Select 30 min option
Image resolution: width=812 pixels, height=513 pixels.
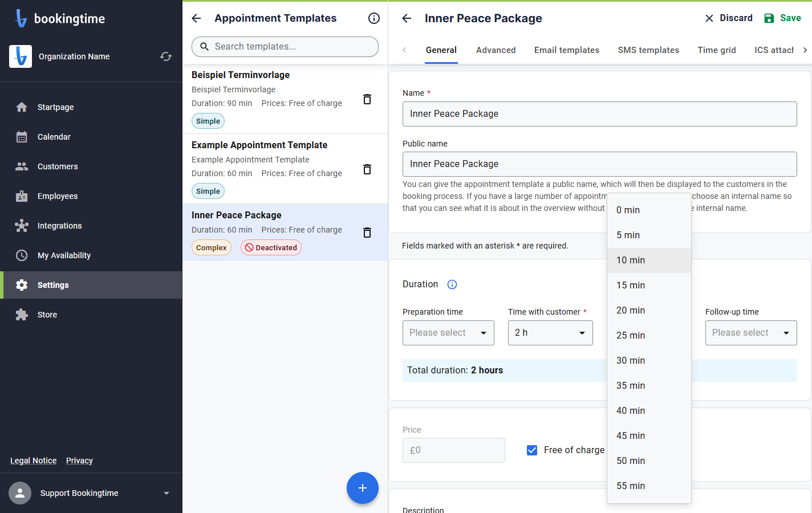click(x=649, y=360)
